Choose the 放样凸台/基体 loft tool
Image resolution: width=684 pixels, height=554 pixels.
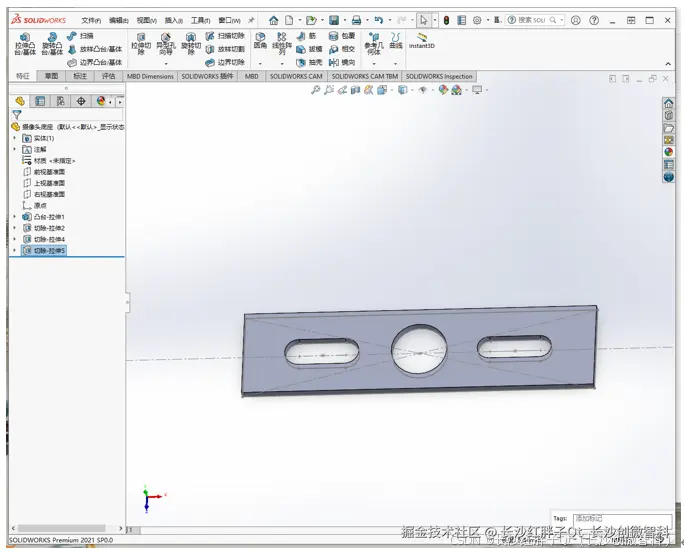95,49
